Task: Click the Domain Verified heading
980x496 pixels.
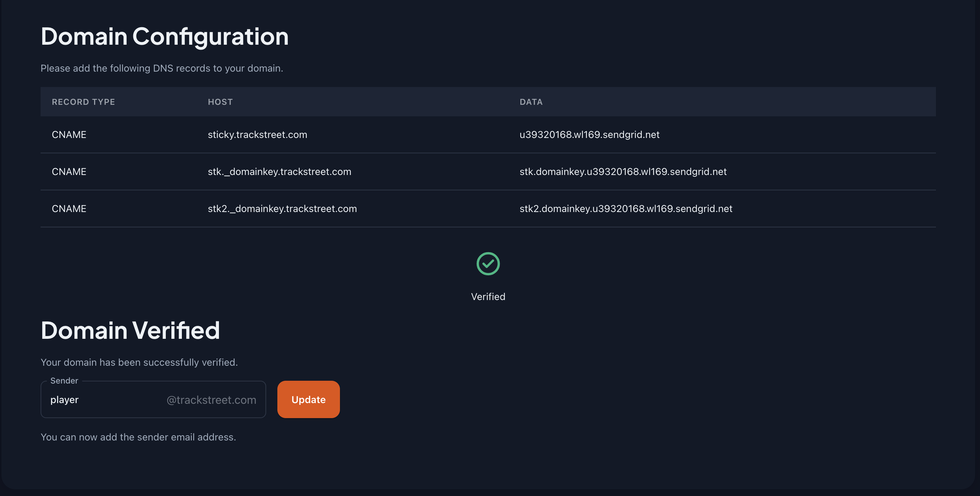Action: pos(130,330)
